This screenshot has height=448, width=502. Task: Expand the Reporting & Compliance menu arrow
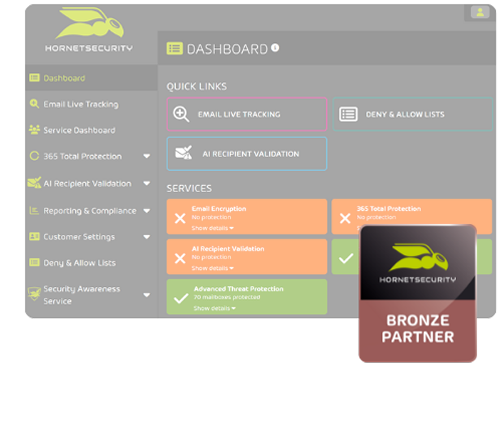147,211
